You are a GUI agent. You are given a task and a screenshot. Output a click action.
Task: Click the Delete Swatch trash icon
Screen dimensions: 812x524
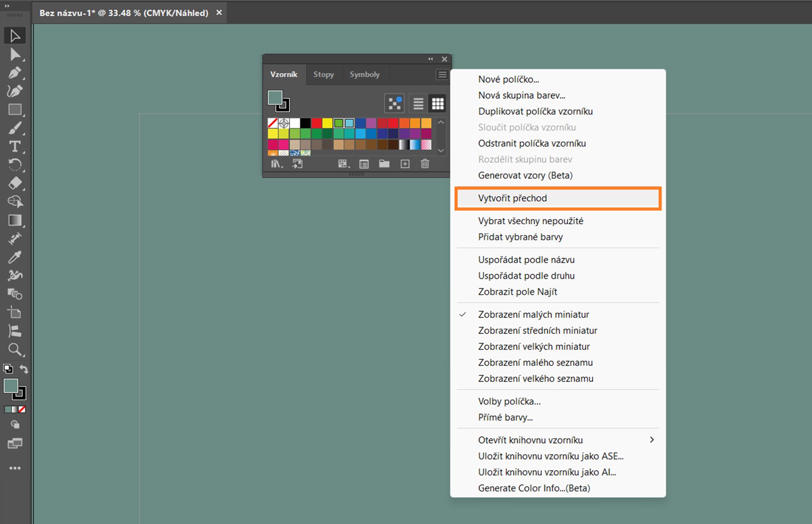click(425, 164)
